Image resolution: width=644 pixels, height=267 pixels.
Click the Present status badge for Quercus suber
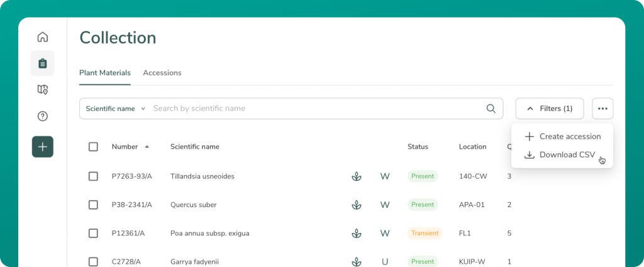pyautogui.click(x=423, y=205)
